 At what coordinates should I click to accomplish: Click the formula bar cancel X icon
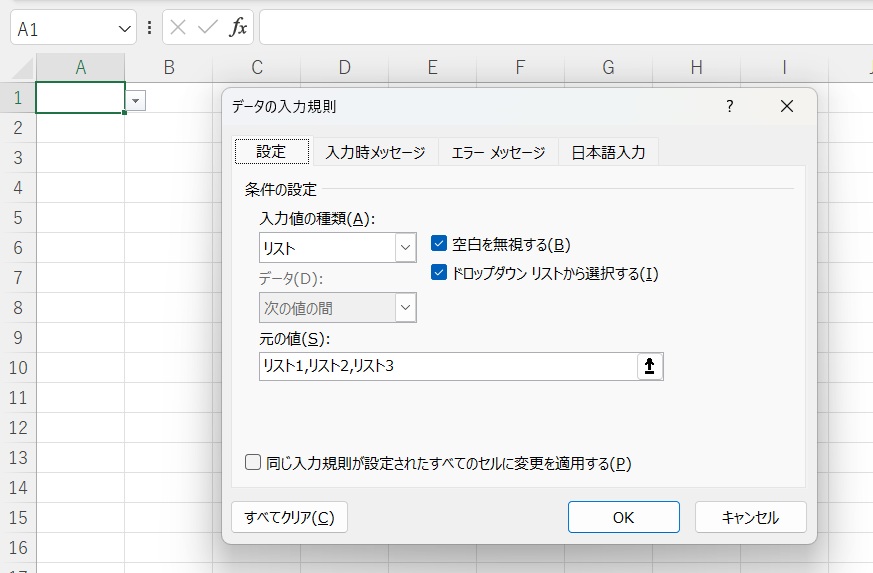pyautogui.click(x=178, y=28)
